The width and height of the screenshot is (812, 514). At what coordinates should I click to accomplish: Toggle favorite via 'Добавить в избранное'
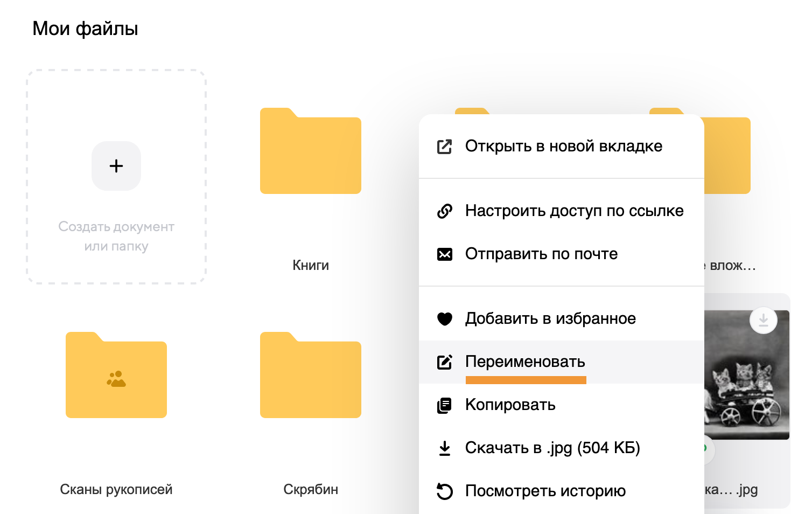[550, 318]
